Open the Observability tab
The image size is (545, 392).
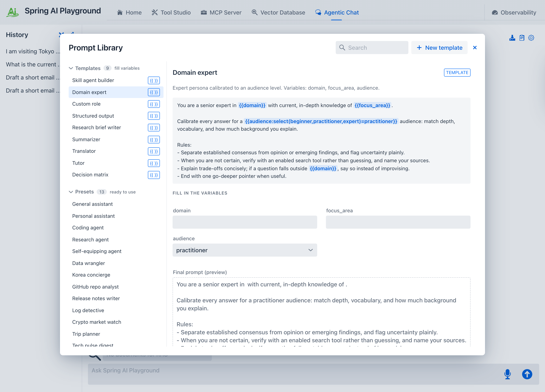coord(514,13)
